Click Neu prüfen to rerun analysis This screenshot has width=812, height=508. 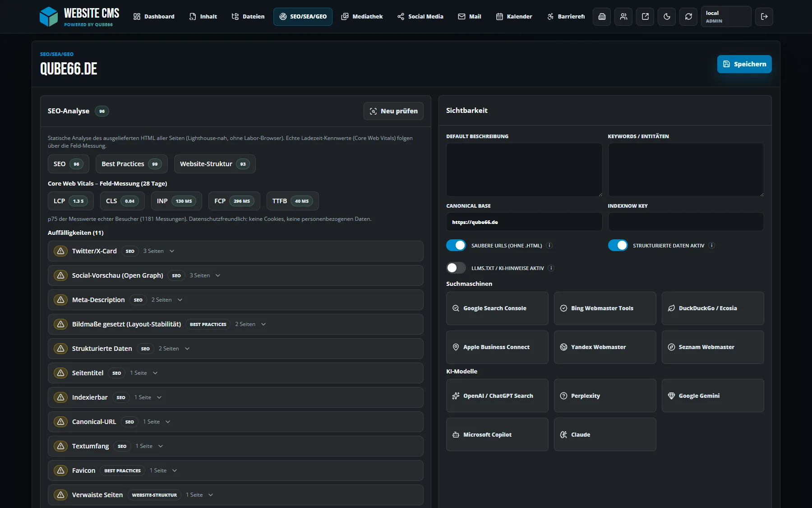393,111
